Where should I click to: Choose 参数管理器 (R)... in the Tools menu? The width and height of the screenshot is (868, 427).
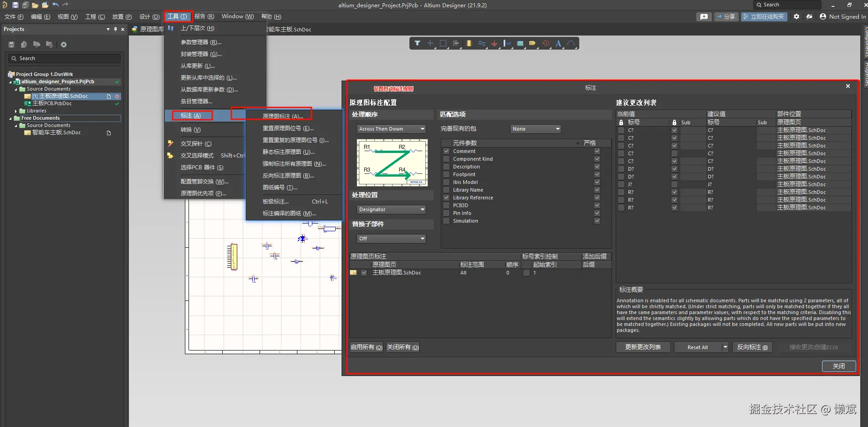pyautogui.click(x=201, y=42)
